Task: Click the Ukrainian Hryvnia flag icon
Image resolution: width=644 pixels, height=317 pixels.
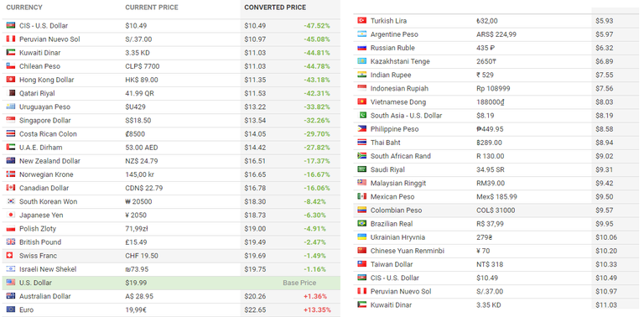Action: (362, 237)
